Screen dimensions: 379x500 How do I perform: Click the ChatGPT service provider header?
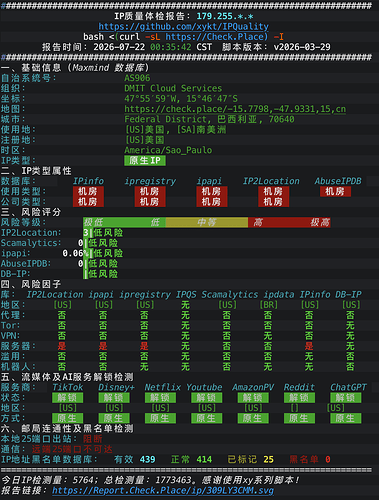tap(348, 387)
